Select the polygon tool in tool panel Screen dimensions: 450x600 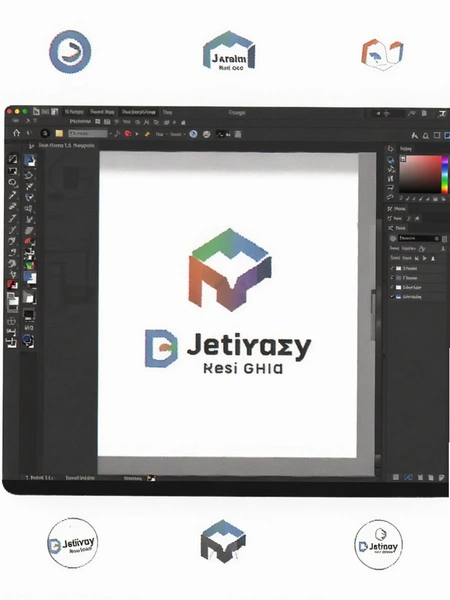pos(29,175)
